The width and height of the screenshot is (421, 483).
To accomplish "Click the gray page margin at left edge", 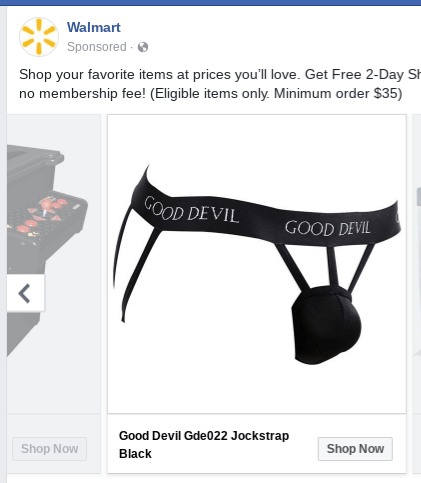I will 3,245.
